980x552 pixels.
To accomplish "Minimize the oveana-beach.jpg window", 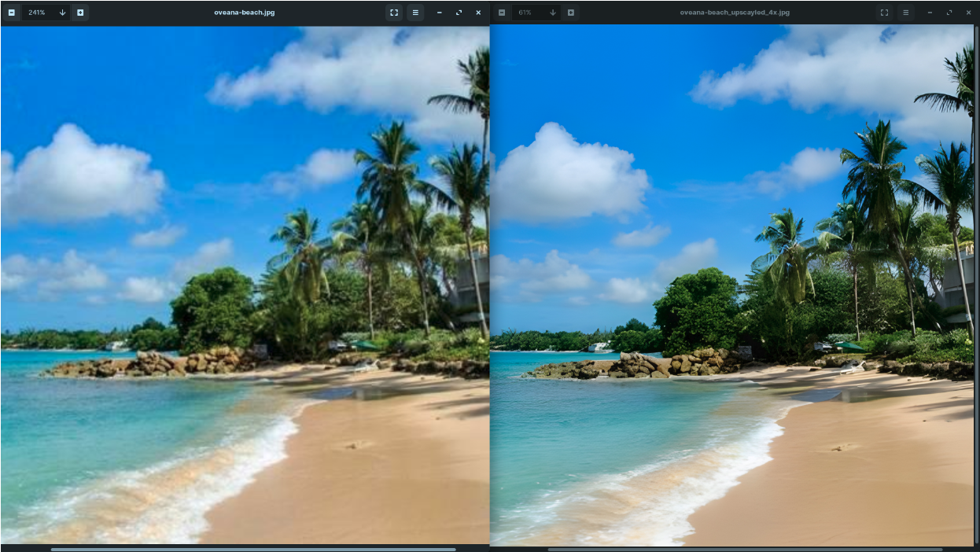I will 439,13.
